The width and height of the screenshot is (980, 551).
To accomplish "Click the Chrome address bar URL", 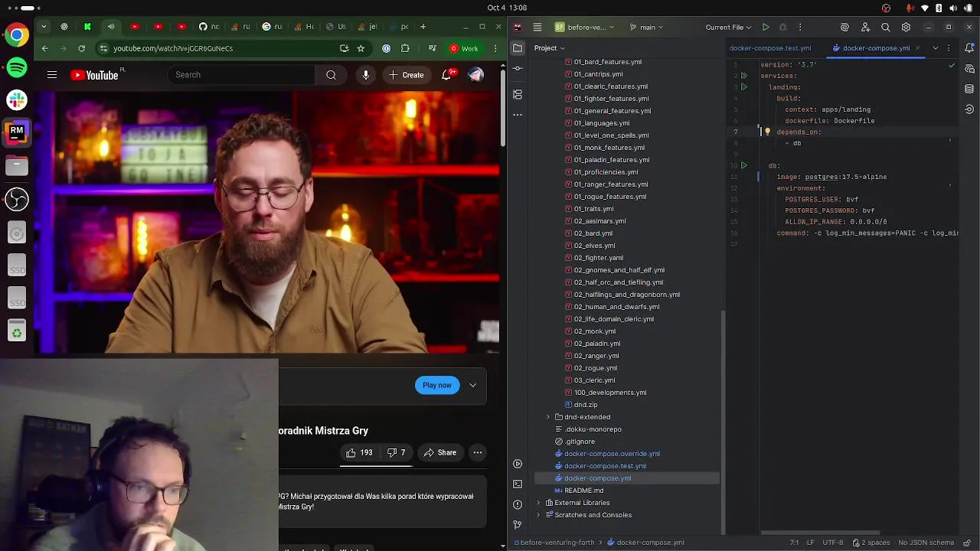I will pyautogui.click(x=173, y=48).
